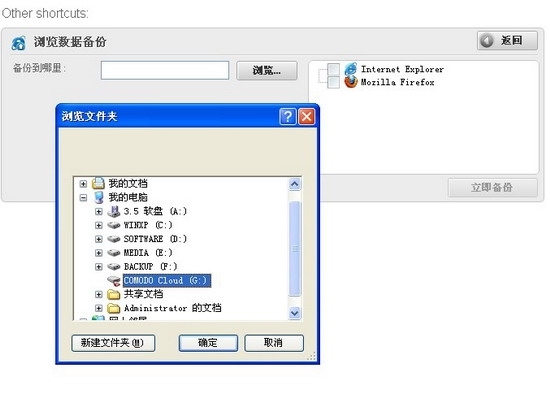Screen dimensions: 550x399
Task: Select the MEDIA (E:) label
Action: (148, 253)
